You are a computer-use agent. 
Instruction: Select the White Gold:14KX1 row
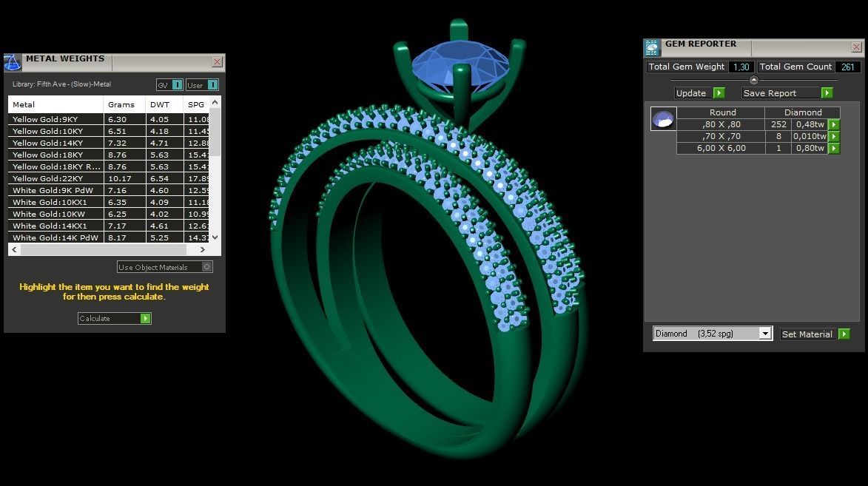(109, 226)
